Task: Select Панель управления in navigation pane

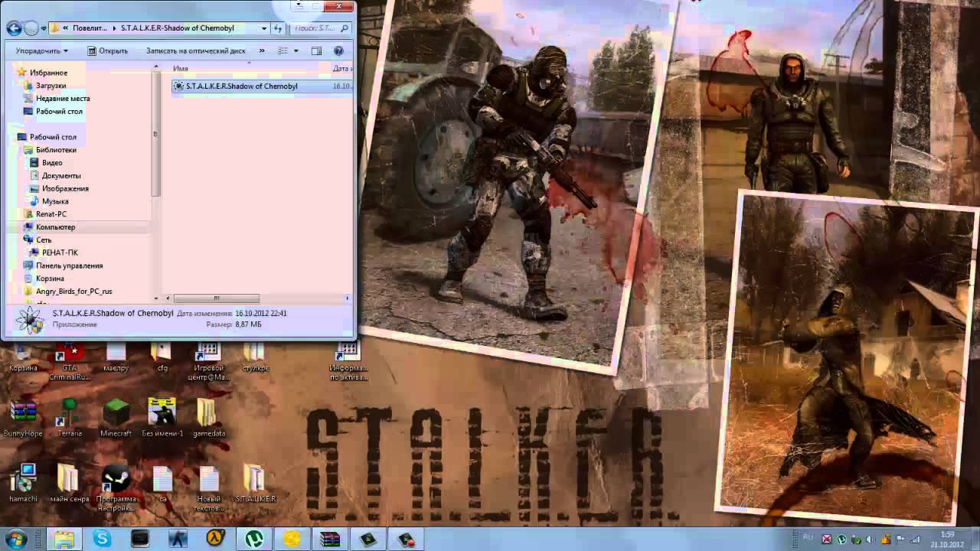Action: click(x=69, y=266)
